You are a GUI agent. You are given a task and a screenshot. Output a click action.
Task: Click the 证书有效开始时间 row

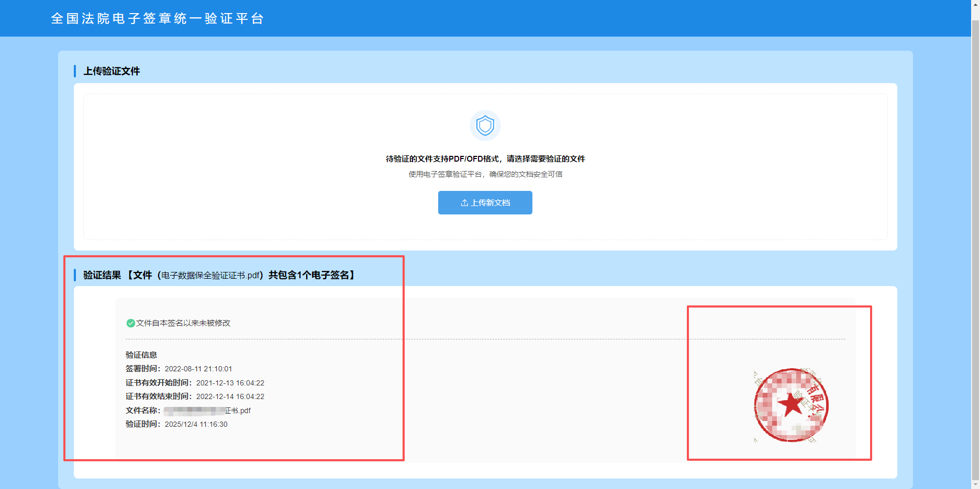click(x=195, y=383)
